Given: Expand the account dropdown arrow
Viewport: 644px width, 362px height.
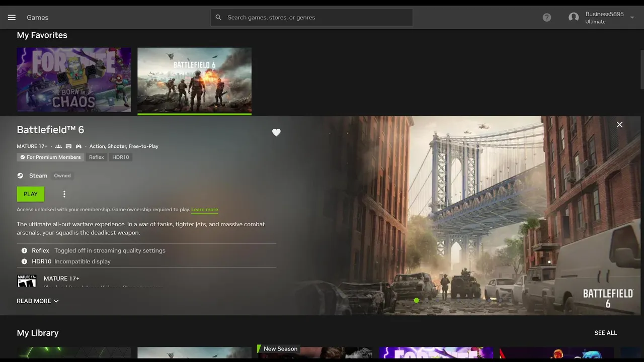Looking at the screenshot, I should (632, 18).
